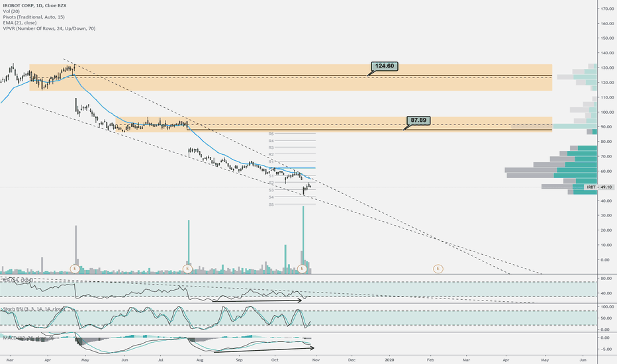Click the R1 pivot level label
The height and width of the screenshot is (364, 617).
(x=271, y=161)
